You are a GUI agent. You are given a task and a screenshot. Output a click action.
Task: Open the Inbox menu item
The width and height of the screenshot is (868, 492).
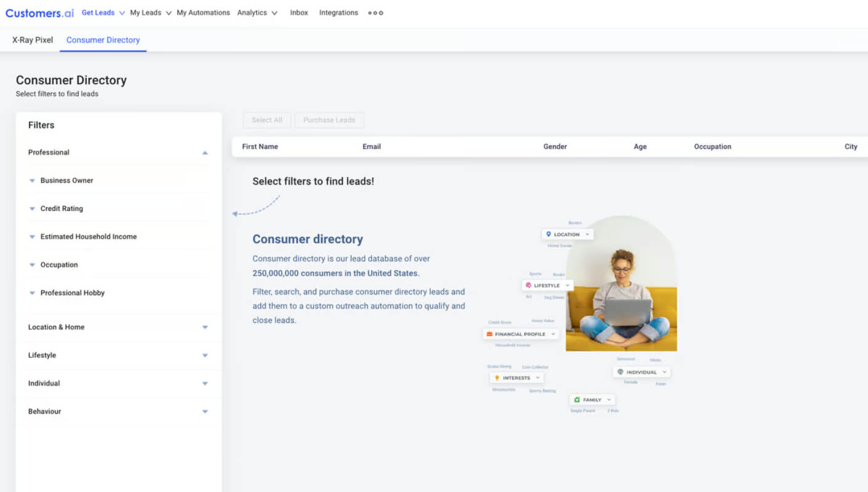click(299, 13)
